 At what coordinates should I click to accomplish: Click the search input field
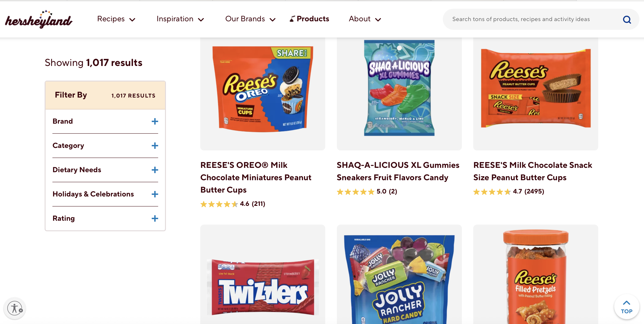point(533,19)
